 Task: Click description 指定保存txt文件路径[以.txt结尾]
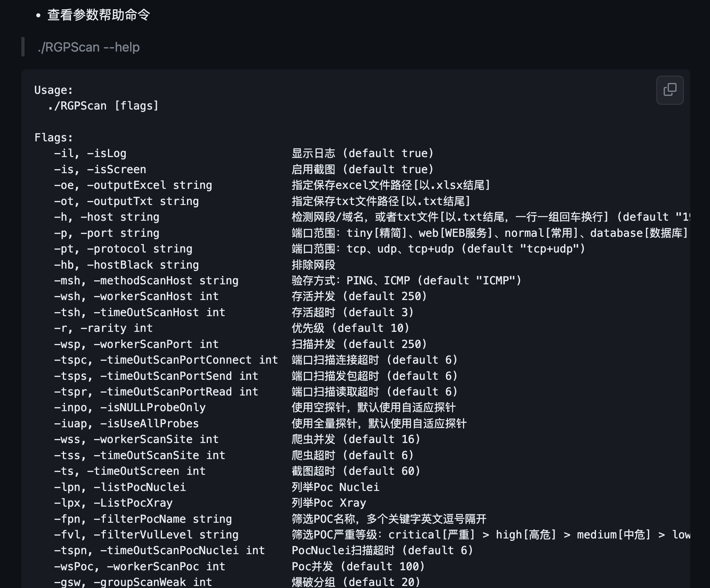point(381,201)
